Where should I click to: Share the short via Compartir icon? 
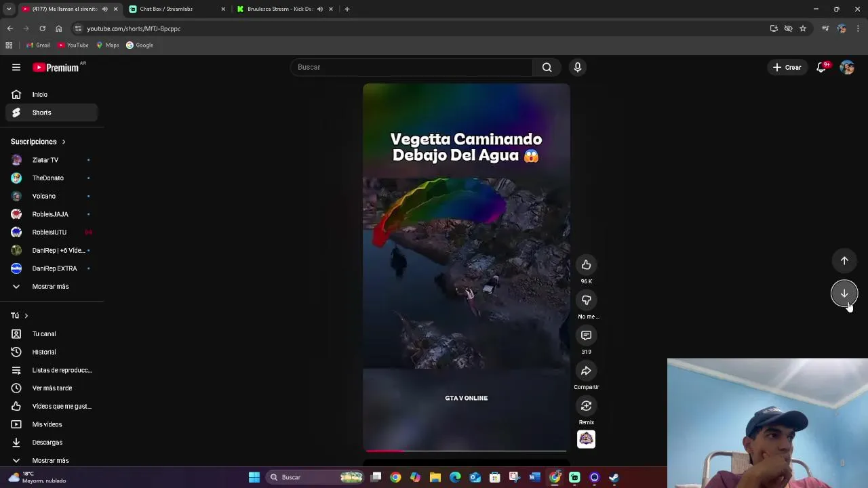tap(586, 371)
